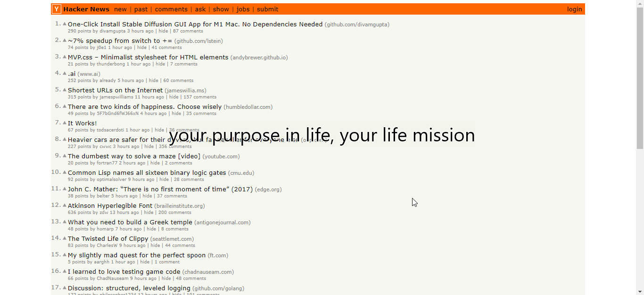
Task: Upvote the Atkinson Hyperlegible Font story
Action: [x=65, y=205]
